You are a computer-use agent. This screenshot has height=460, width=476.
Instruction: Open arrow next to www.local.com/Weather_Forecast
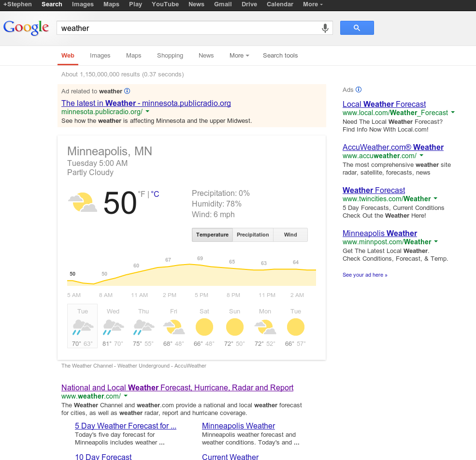click(453, 112)
